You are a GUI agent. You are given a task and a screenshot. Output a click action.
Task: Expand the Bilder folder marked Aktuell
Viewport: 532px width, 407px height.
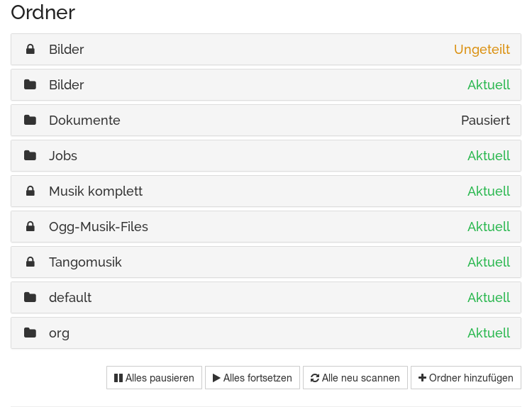click(266, 85)
